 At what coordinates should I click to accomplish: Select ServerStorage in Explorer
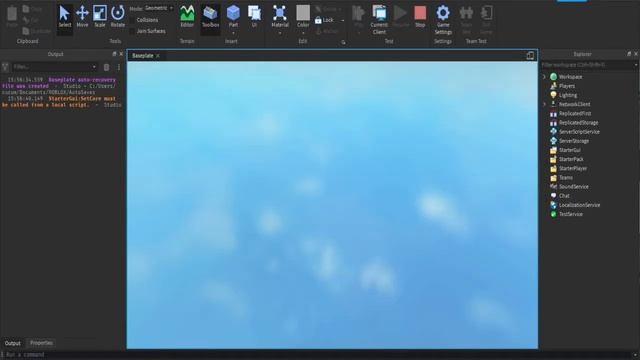click(574, 141)
